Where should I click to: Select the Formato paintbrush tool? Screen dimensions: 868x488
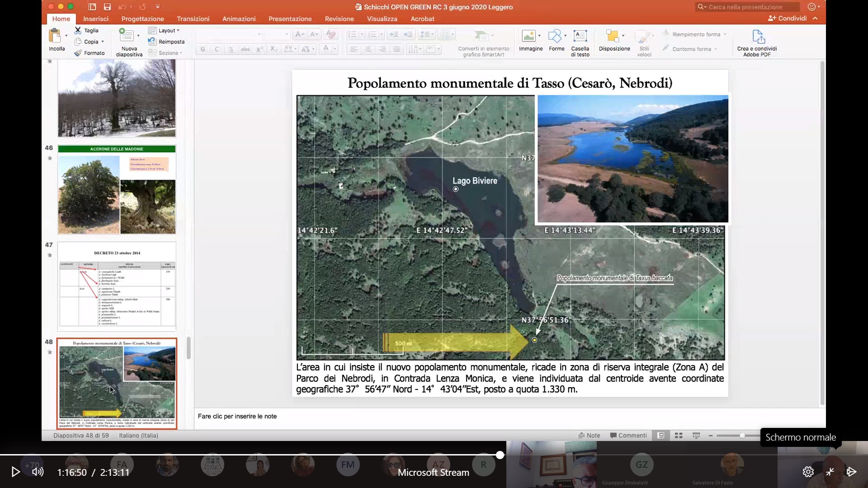pyautogui.click(x=78, y=53)
